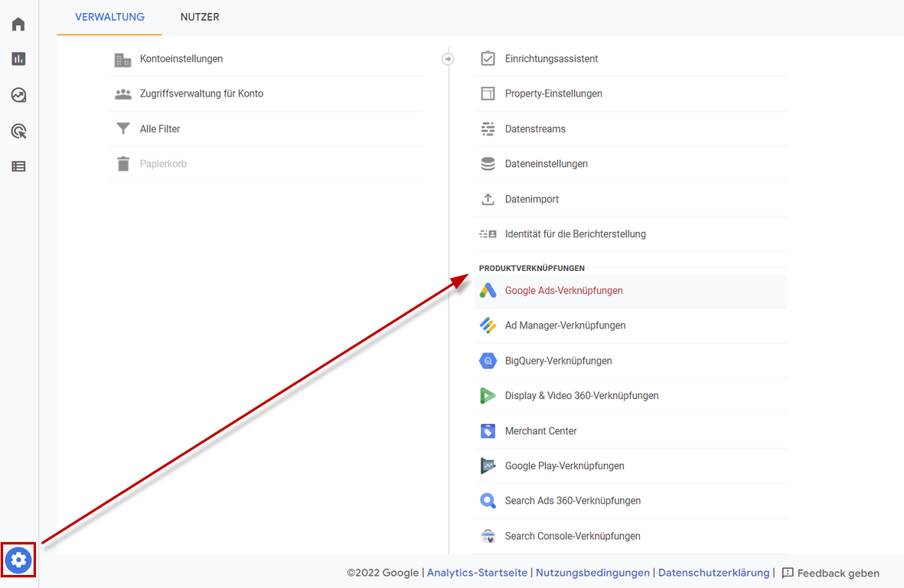Click the Kontoeinstellungen building icon

[x=122, y=60]
